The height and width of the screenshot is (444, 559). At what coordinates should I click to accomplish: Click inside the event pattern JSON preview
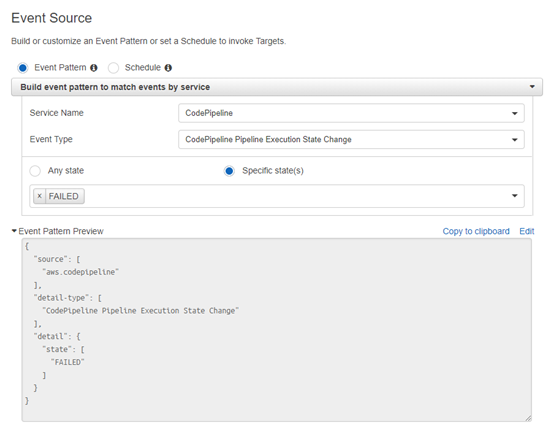click(277, 330)
